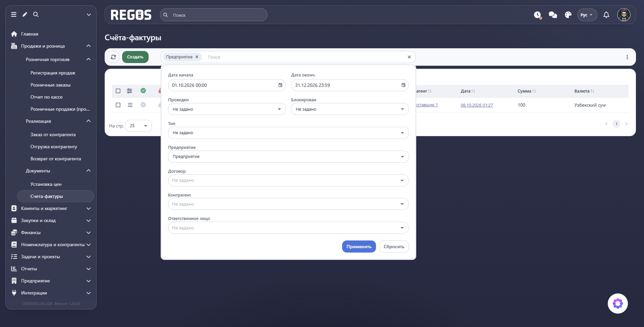This screenshot has height=327, width=644.
Task: Click the top Поиск search field
Action: point(214,15)
